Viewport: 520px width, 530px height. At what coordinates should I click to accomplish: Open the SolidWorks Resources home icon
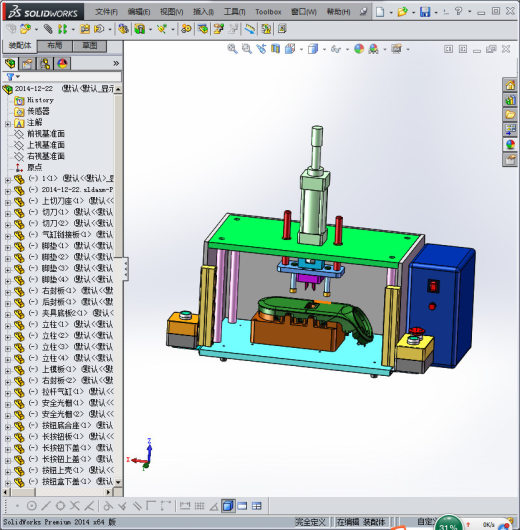[510, 85]
